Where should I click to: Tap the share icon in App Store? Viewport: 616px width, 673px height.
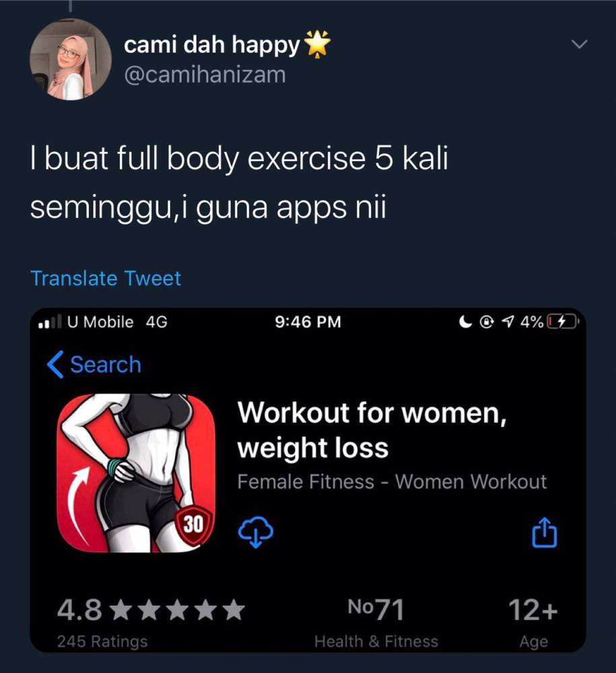coord(545,532)
